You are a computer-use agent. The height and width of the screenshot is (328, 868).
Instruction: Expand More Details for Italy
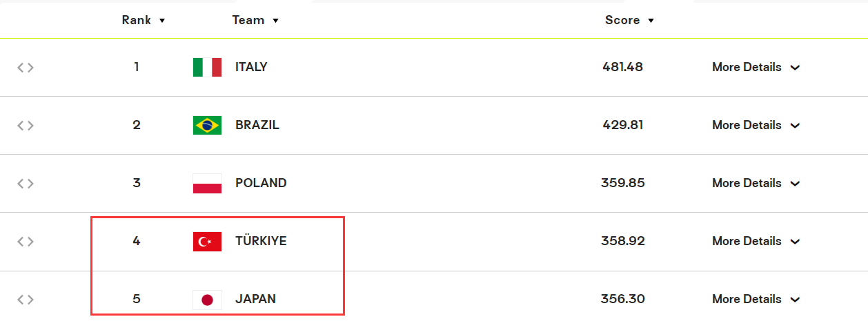756,67
